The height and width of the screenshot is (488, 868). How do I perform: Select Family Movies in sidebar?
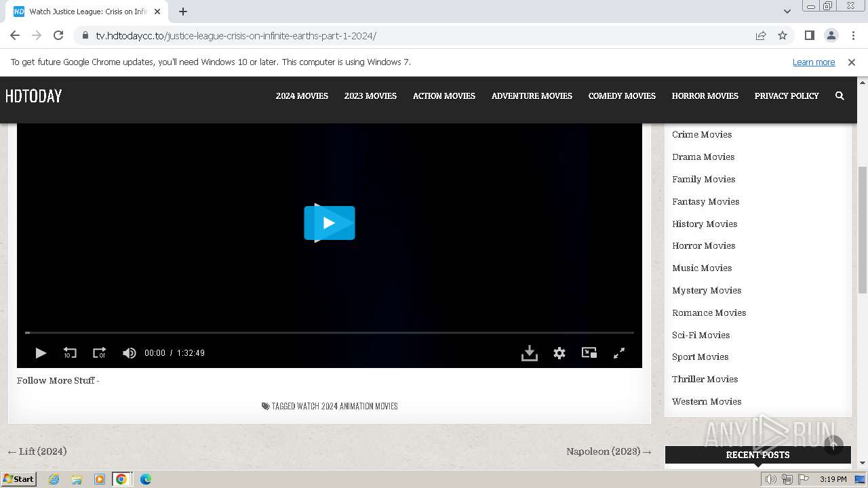click(703, 179)
